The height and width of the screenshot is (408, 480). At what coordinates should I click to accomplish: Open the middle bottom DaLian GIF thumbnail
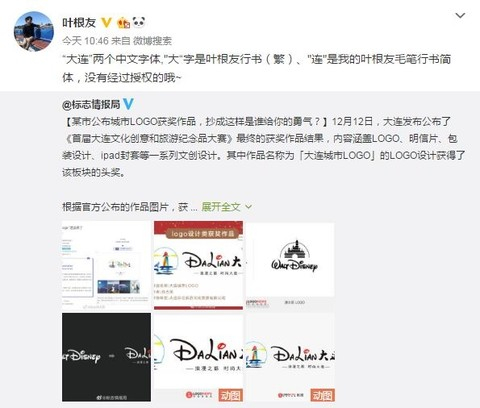(198, 357)
